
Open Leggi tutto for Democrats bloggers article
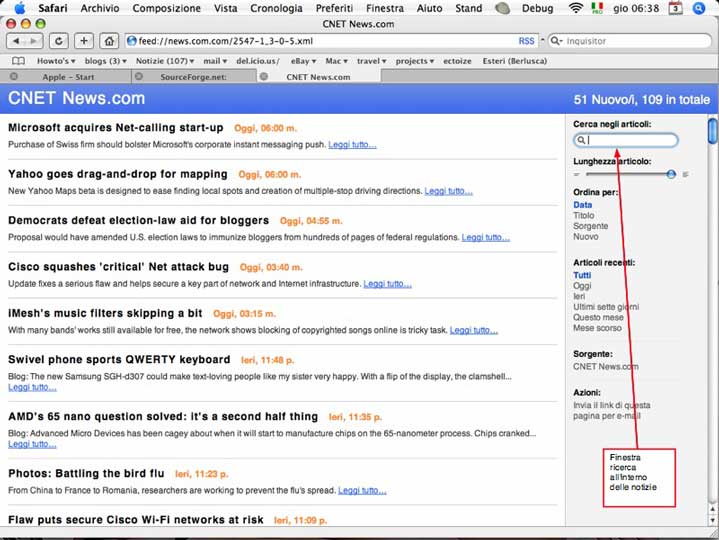coord(486,237)
